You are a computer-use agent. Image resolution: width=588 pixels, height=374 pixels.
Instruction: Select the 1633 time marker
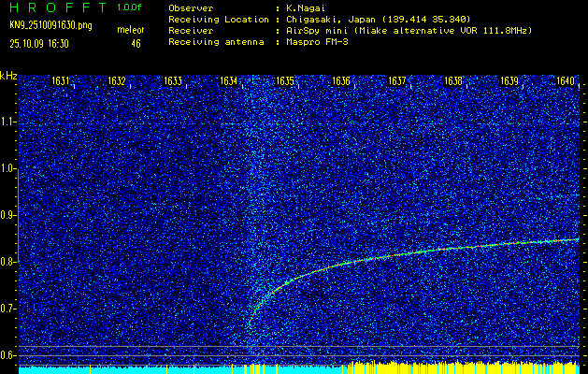pos(173,81)
